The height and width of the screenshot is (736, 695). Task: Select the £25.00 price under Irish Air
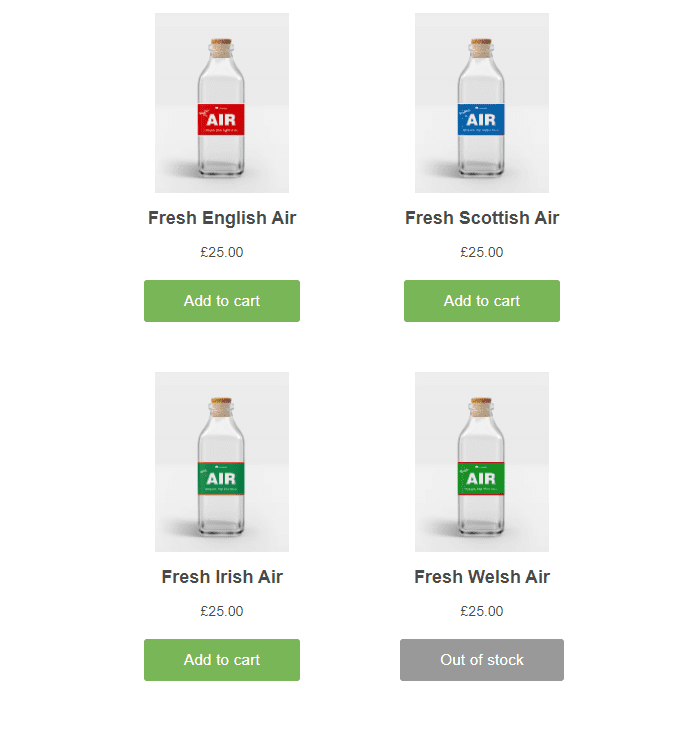coord(222,612)
